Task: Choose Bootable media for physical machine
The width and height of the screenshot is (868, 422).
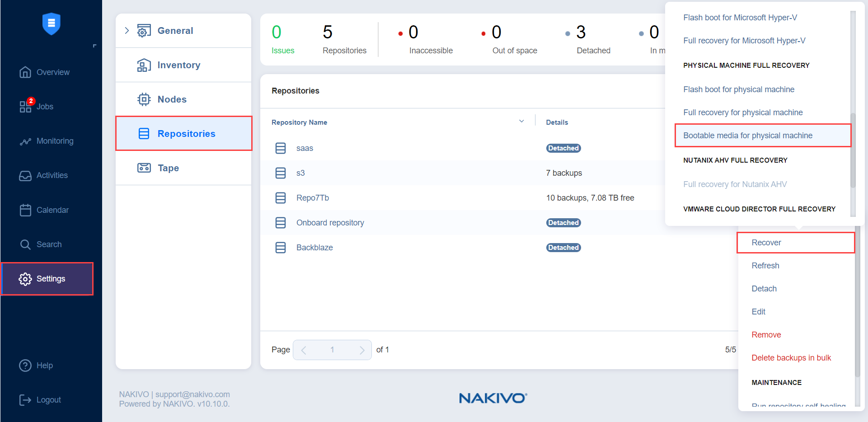Action: 763,136
